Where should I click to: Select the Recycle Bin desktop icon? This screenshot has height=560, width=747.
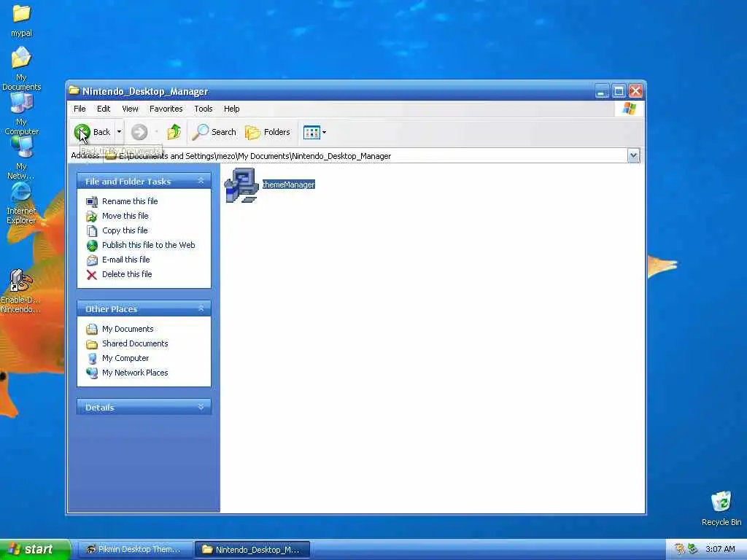pos(721,502)
